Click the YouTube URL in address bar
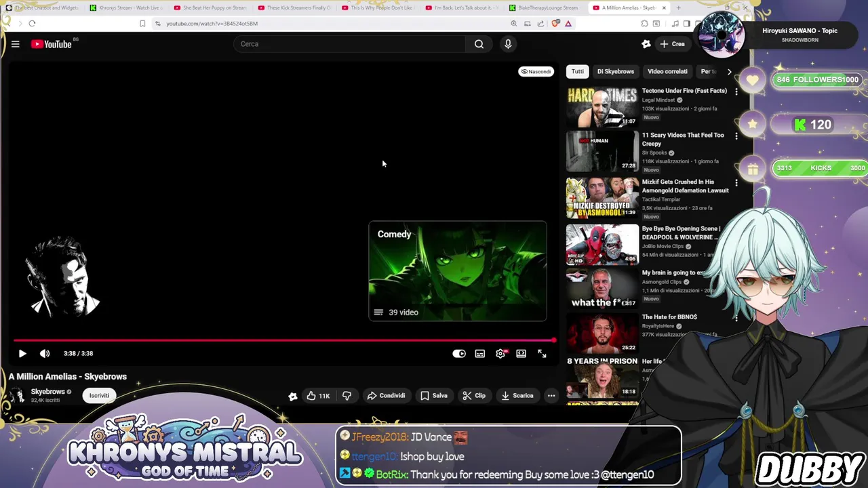 pyautogui.click(x=212, y=24)
